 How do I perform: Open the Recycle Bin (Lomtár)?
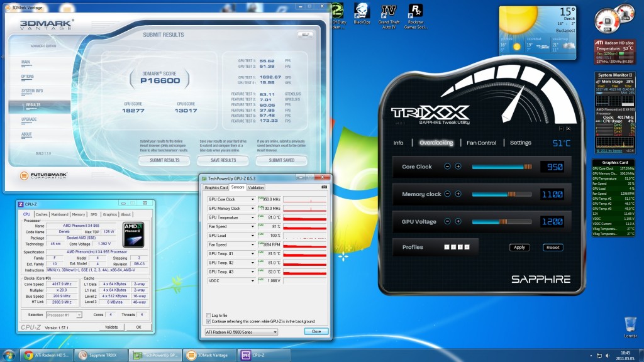click(x=630, y=327)
